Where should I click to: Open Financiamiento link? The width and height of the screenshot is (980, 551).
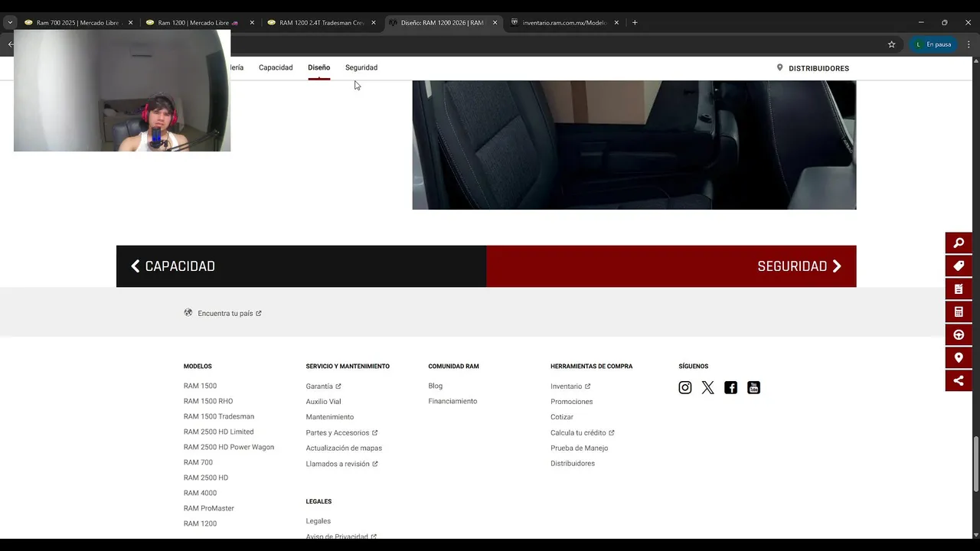(452, 401)
